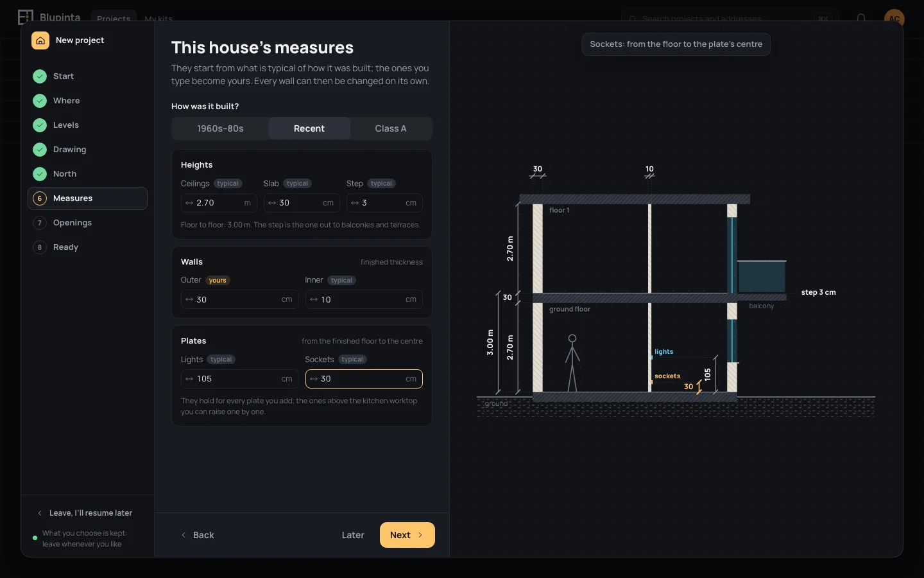Go Back to the previous step
This screenshot has width=924, height=578.
click(x=198, y=535)
